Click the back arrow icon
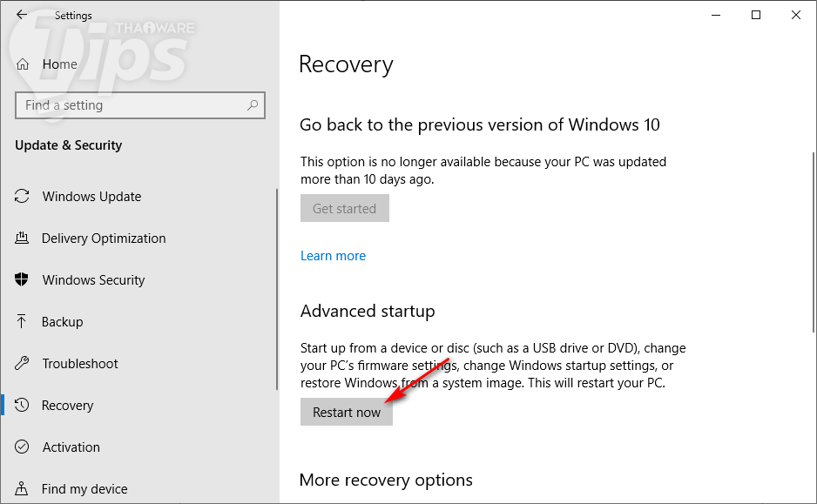Viewport: 817px width, 504px height. pos(22,15)
